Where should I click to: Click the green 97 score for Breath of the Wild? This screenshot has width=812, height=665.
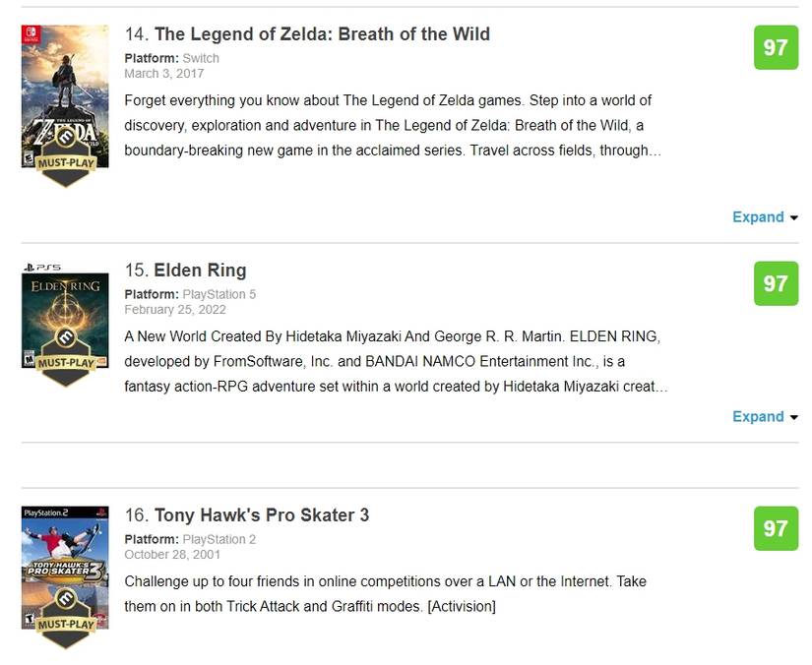pyautogui.click(x=776, y=47)
